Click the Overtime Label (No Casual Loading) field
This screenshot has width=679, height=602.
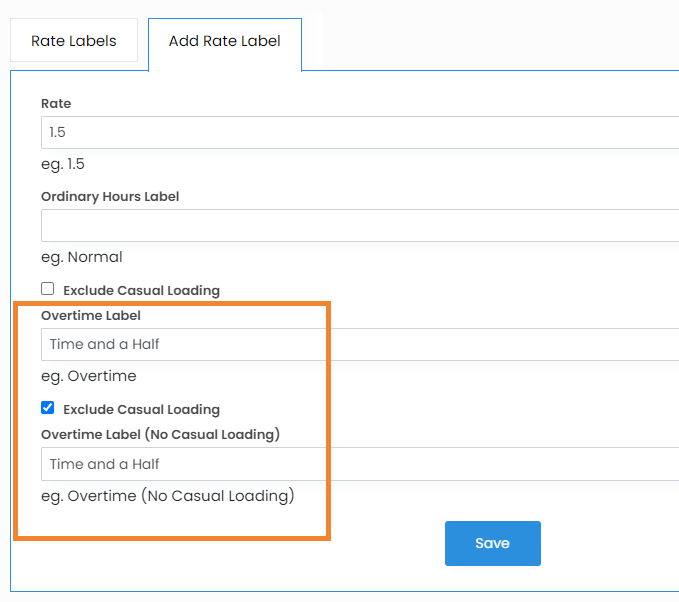click(360, 464)
